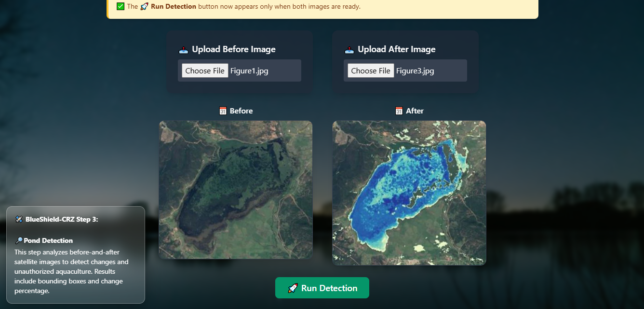The height and width of the screenshot is (309, 644).
Task: Click the Upload After Image heading
Action: tap(396, 49)
